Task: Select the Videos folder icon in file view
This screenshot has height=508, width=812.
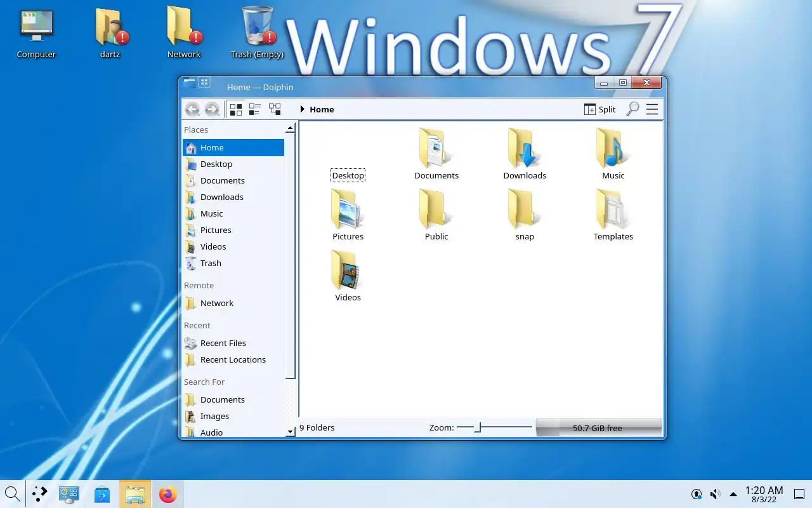Action: click(347, 270)
